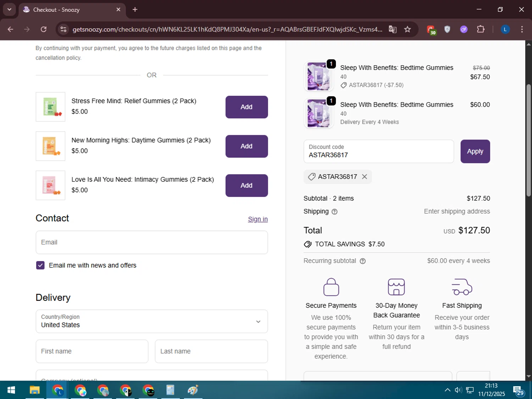This screenshot has height=399, width=532.
Task: Apply the discount code
Action: pyautogui.click(x=475, y=151)
